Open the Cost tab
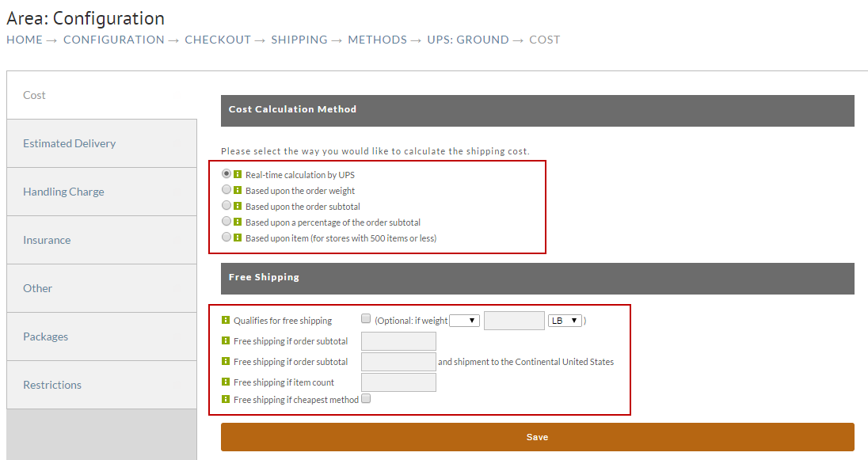 tap(102, 95)
